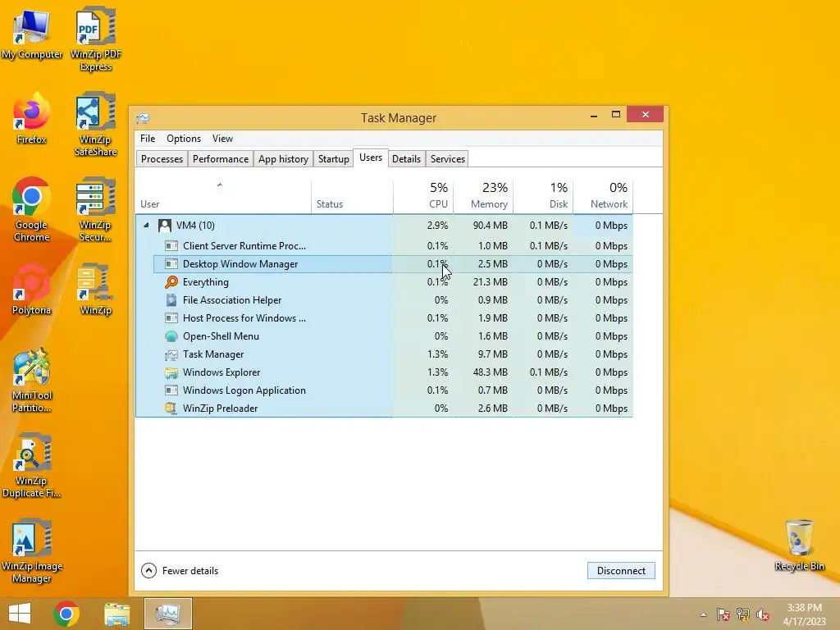Click the Action Center flag tray icon
The height and width of the screenshot is (630, 840).
tap(724, 614)
